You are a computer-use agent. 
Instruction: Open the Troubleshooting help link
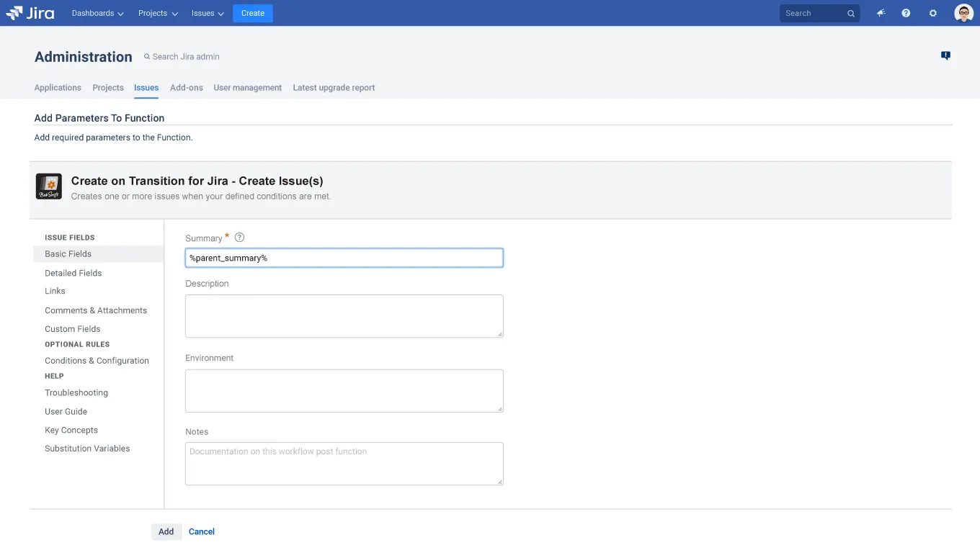[x=76, y=392]
